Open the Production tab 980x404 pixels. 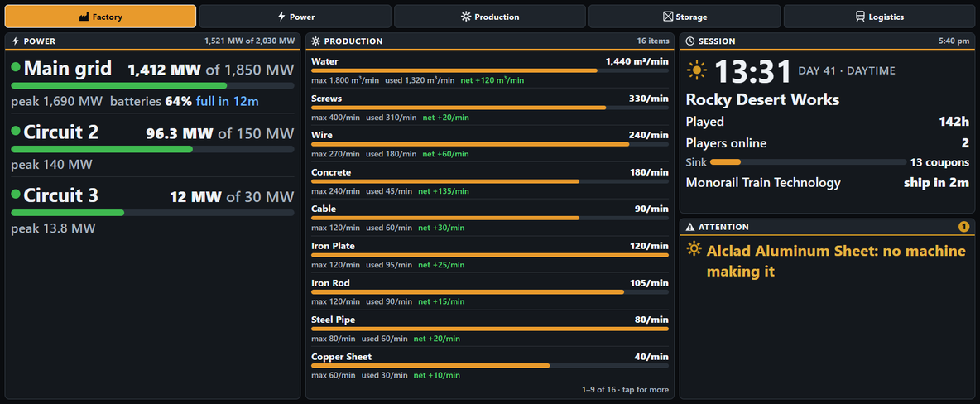pyautogui.click(x=490, y=17)
